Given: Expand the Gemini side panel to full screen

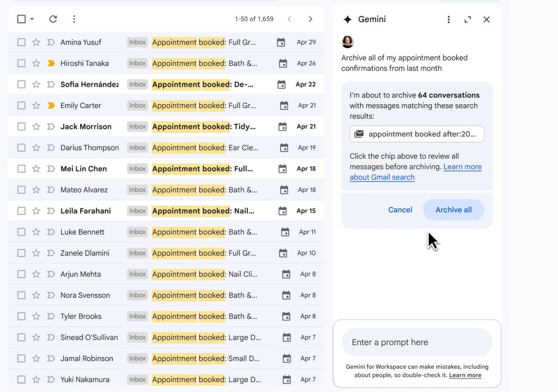Looking at the screenshot, I should (467, 19).
